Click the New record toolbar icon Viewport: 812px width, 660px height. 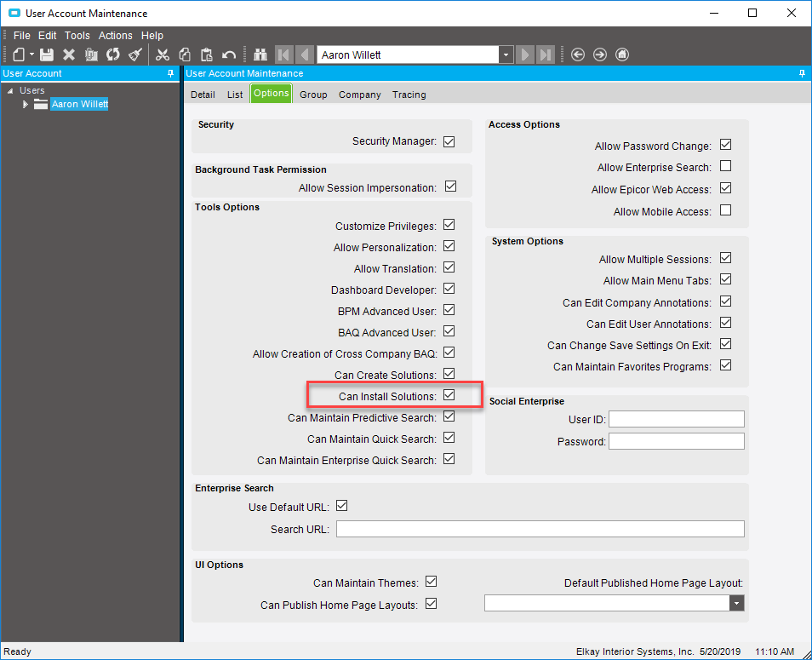(x=19, y=55)
